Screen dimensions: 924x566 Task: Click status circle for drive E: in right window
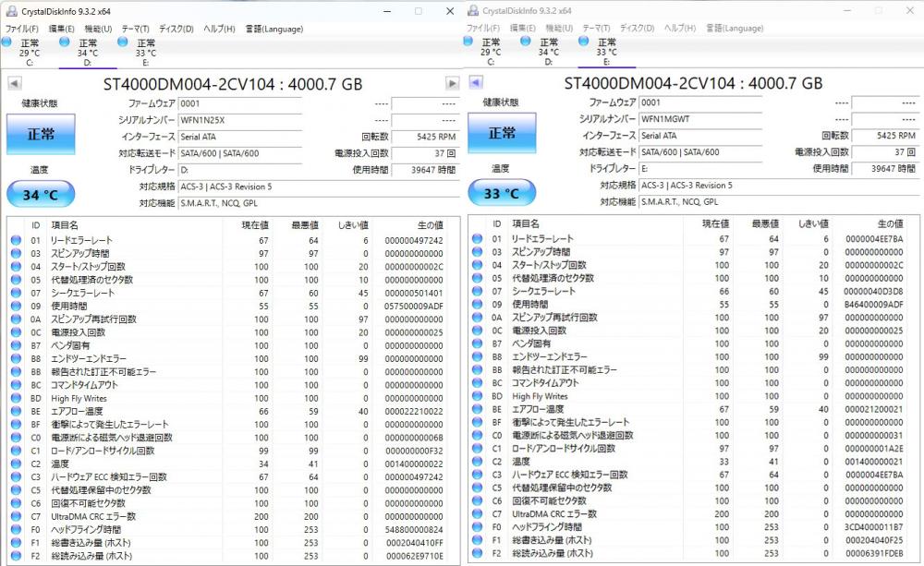583,41
